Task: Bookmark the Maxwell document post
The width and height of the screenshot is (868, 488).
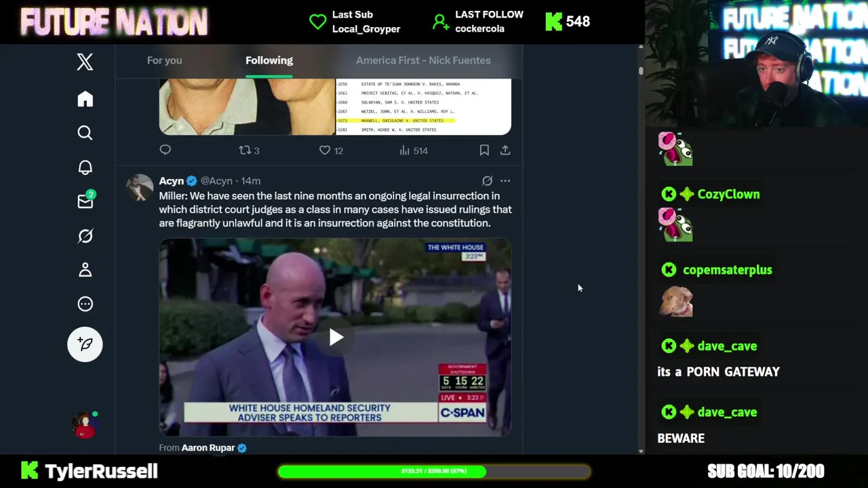Action: click(x=484, y=150)
